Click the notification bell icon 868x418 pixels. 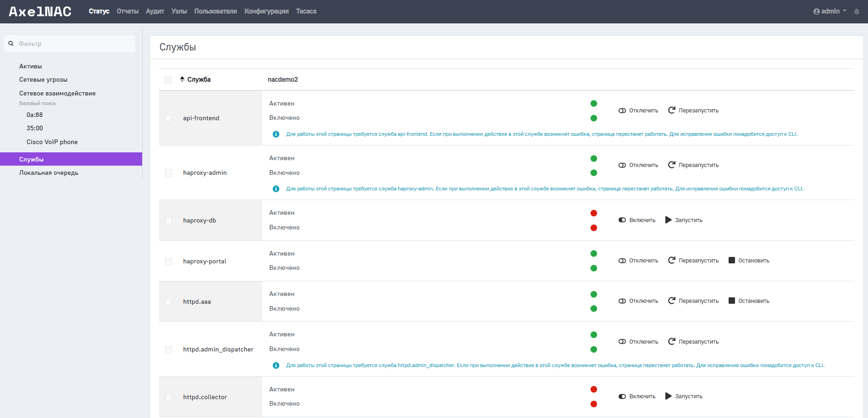(857, 11)
